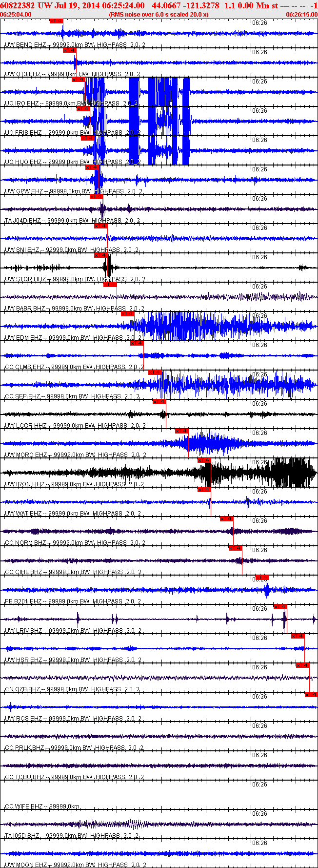318x868 pixels.
Task: Click the pick marker on UW HSR trace
Action: [298, 636]
